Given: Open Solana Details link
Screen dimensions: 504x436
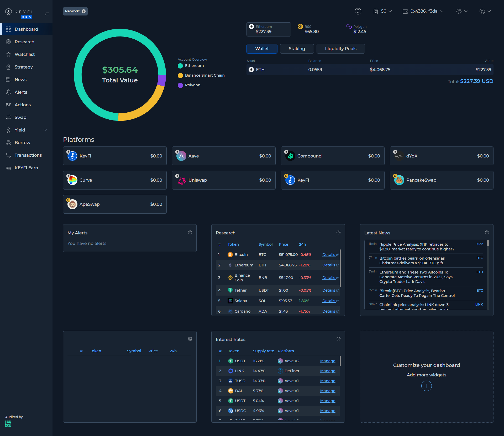Looking at the screenshot, I should pos(330,301).
